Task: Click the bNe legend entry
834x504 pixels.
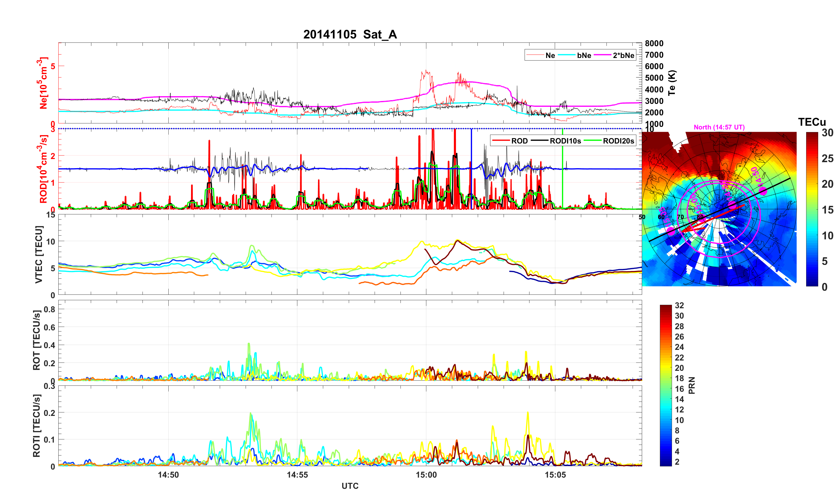Action: [584, 55]
